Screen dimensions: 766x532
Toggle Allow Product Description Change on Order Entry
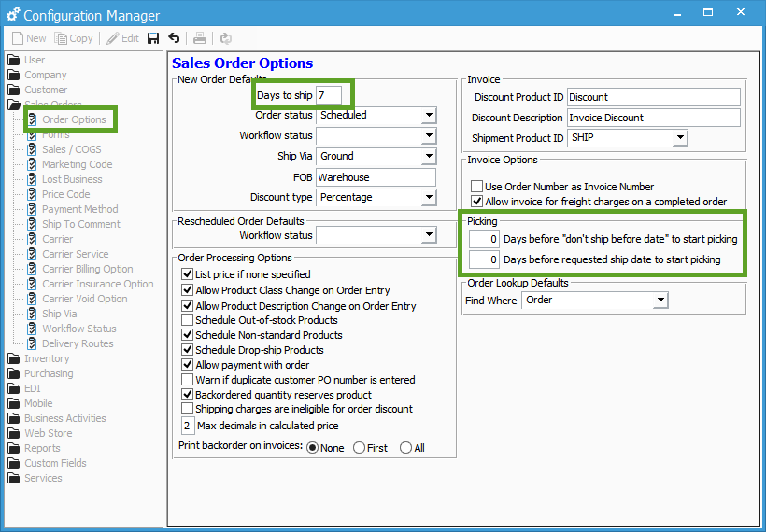pyautogui.click(x=187, y=305)
